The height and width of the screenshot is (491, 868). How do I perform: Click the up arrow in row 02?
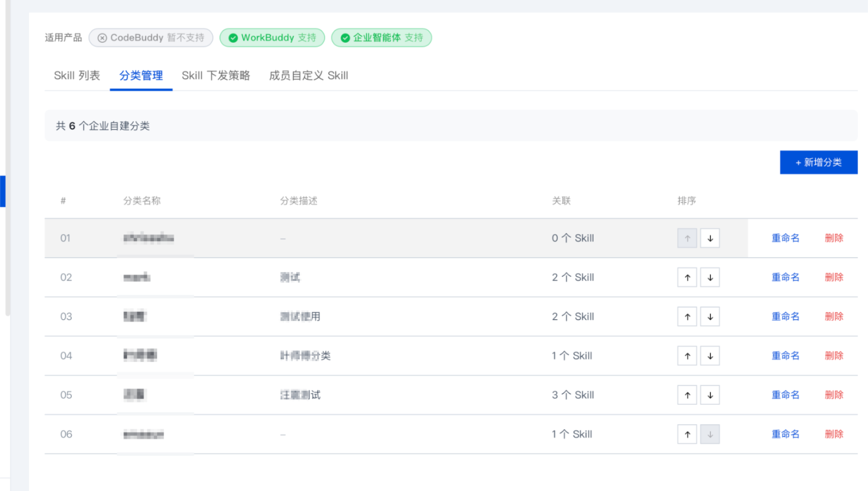tap(687, 277)
